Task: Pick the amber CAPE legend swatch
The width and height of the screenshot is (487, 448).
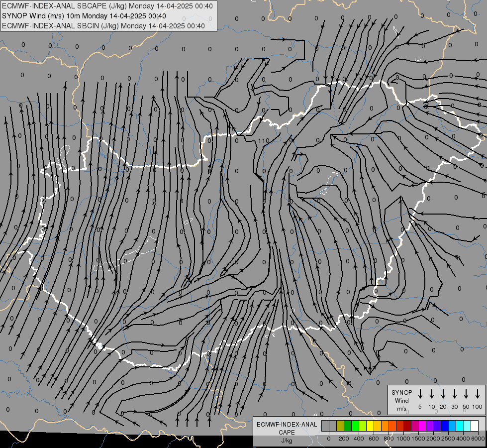Action: 378,426
